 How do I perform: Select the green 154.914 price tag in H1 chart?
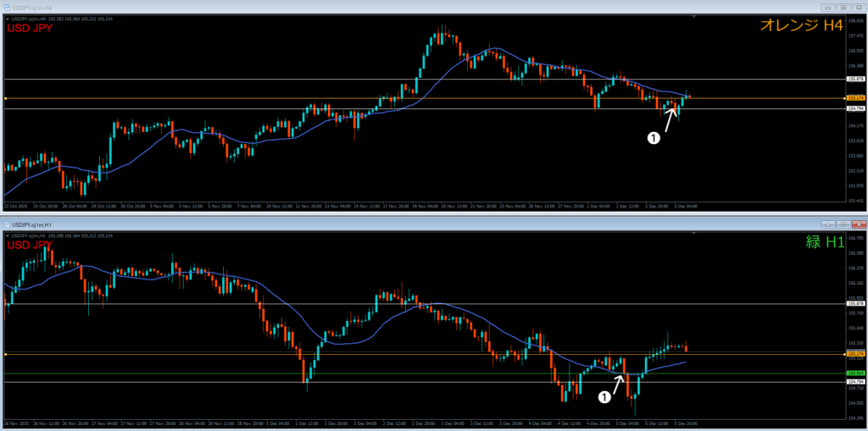pos(856,373)
